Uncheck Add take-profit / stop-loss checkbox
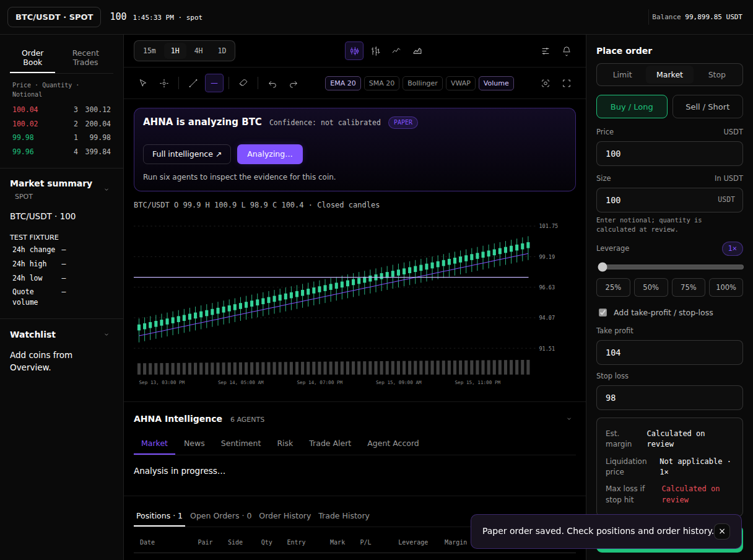This screenshot has height=560, width=753. point(603,312)
